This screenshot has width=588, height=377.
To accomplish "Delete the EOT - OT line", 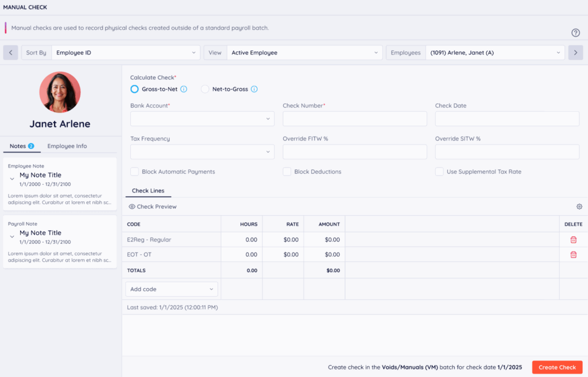I will (573, 255).
